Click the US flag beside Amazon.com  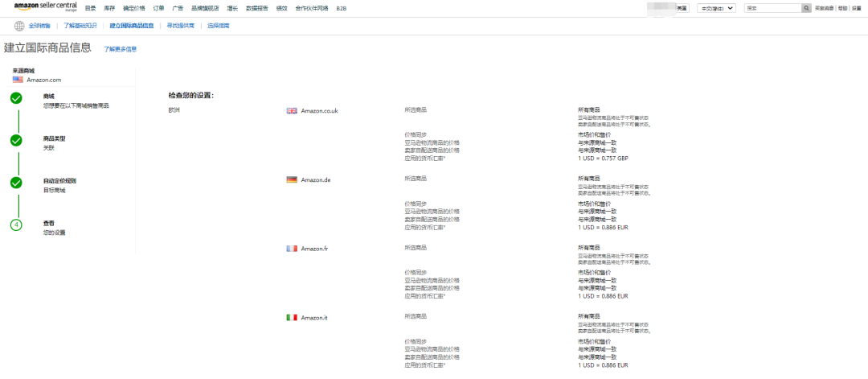click(18, 80)
